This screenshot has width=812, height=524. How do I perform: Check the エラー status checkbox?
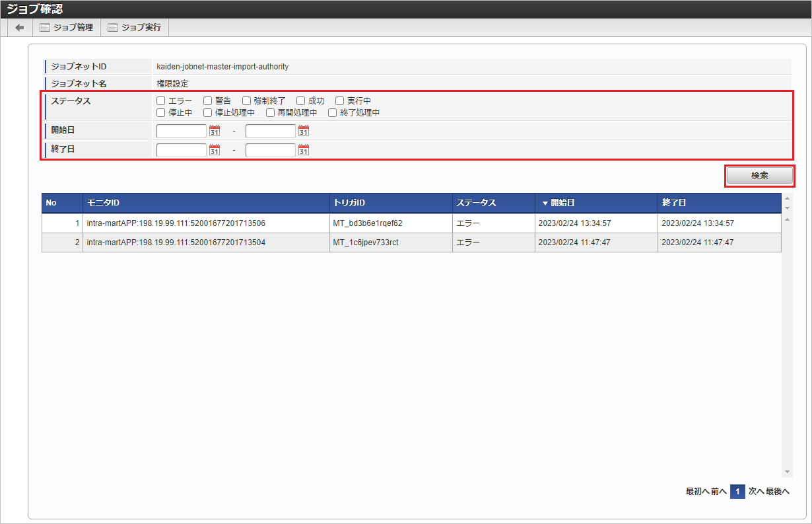pyautogui.click(x=160, y=101)
